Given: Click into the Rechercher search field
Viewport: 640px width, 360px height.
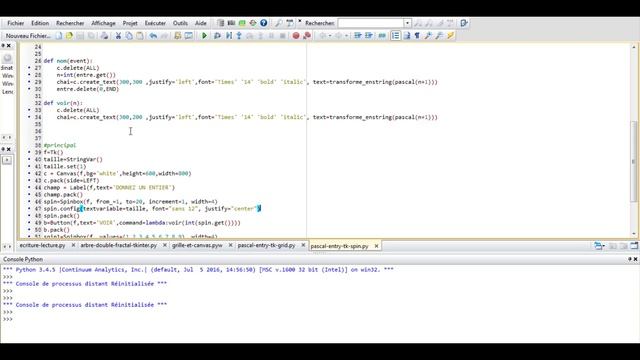Looking at the screenshot, I should pos(371,23).
